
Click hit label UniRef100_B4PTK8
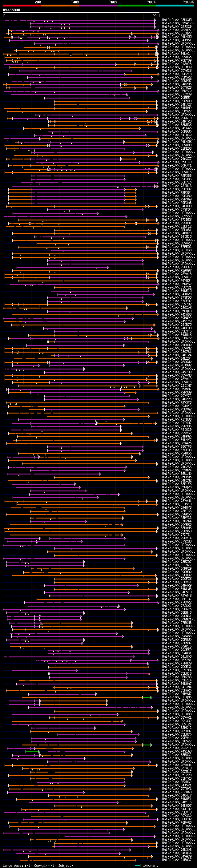point(177,121)
